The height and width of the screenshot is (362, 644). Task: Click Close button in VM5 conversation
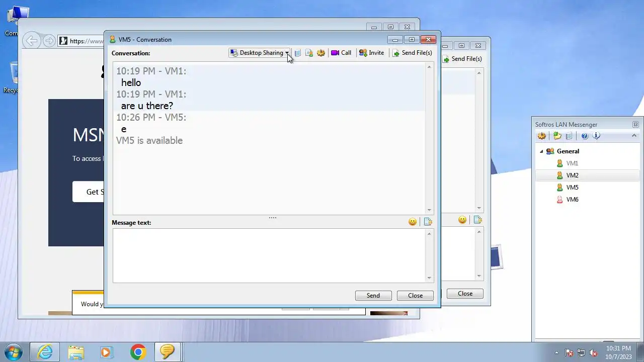click(415, 296)
